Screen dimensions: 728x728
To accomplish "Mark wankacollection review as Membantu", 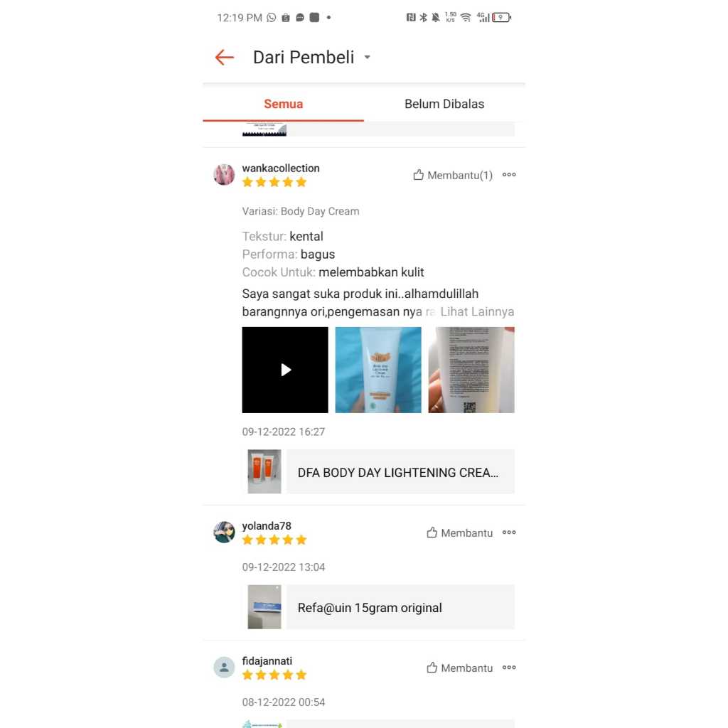I will (x=453, y=175).
